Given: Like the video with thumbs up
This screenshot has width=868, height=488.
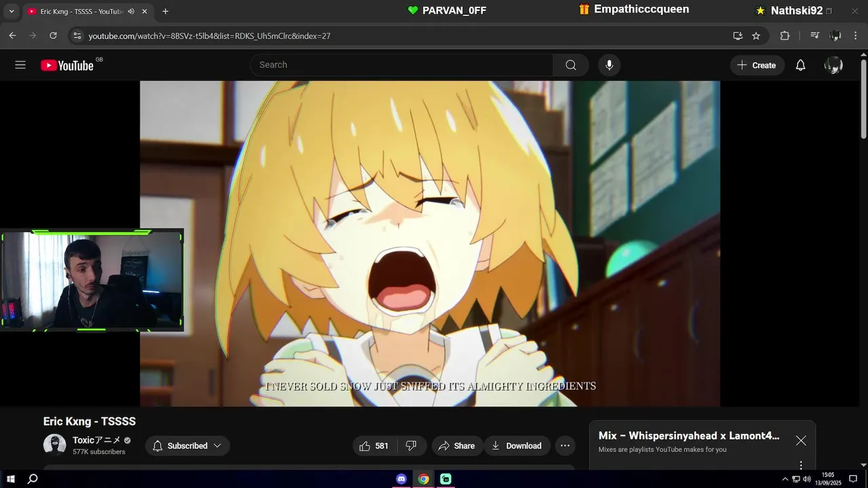Looking at the screenshot, I should 374,445.
